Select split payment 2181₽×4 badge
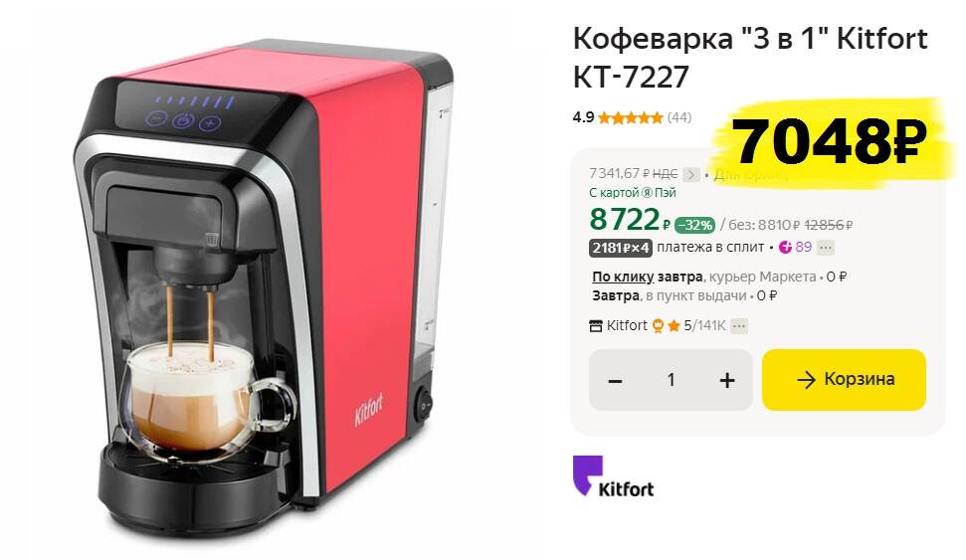 620,248
